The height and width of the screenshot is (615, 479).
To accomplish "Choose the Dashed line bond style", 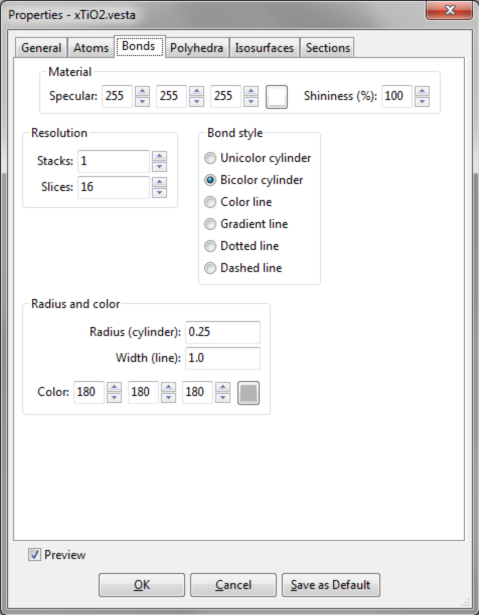I will click(x=243, y=268).
